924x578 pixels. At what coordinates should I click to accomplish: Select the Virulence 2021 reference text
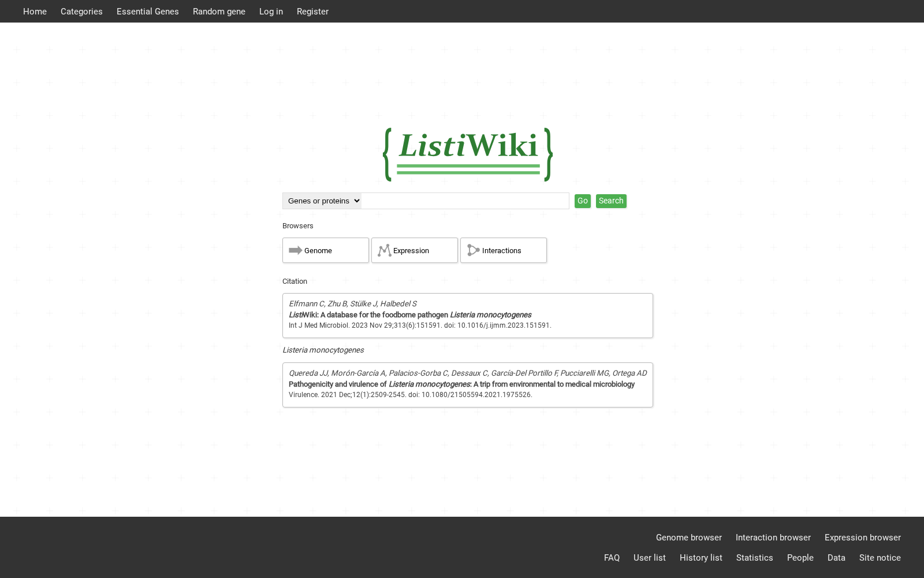pos(411,395)
